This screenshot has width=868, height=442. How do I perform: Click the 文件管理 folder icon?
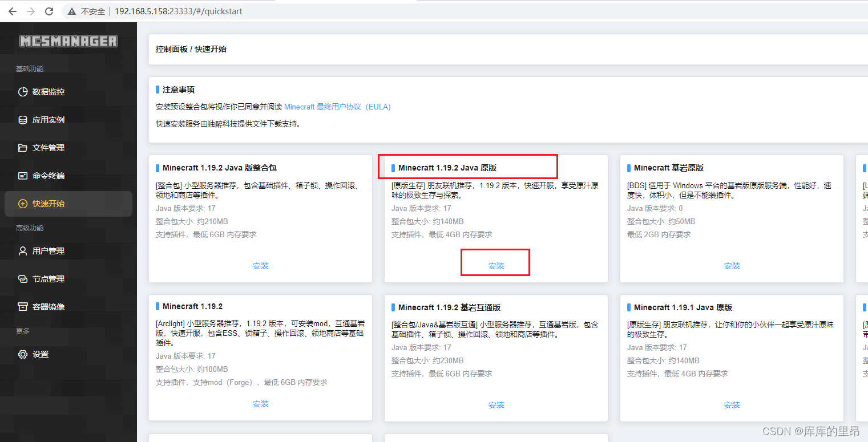tap(23, 148)
